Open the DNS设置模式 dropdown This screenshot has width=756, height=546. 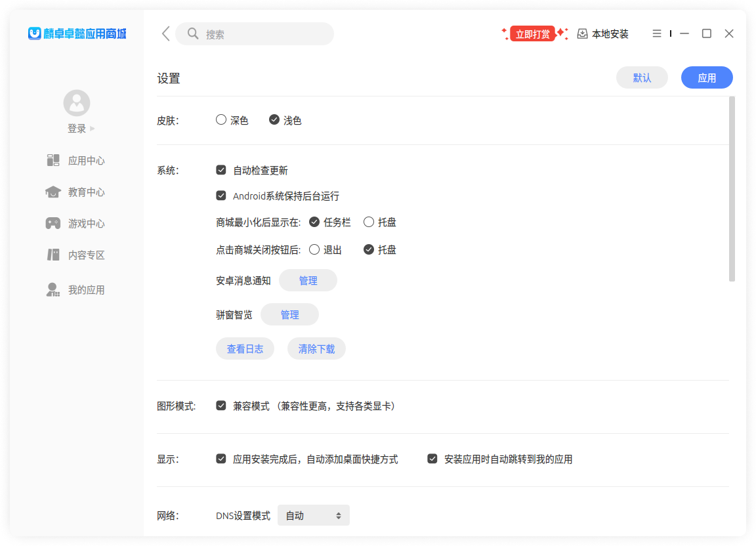coord(314,516)
